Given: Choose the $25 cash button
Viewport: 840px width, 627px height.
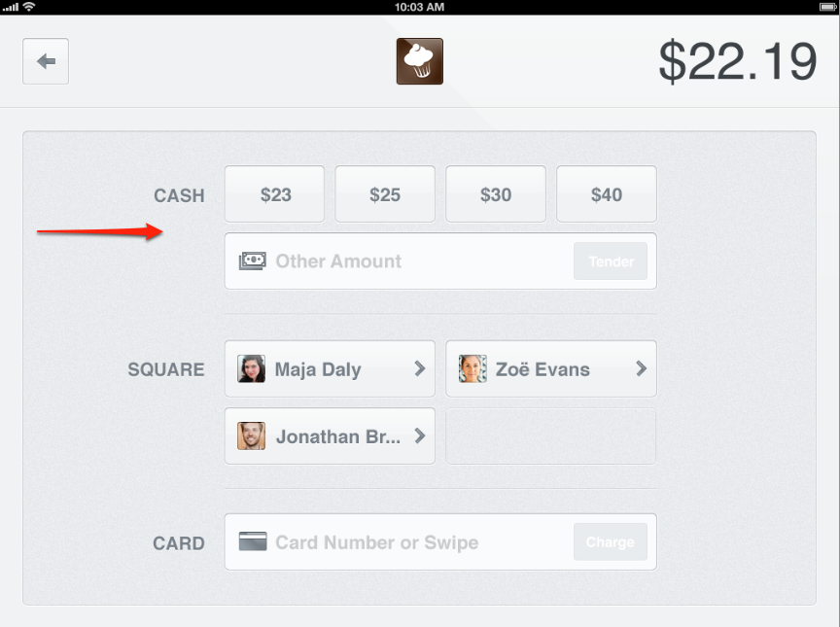Looking at the screenshot, I should pos(385,194).
